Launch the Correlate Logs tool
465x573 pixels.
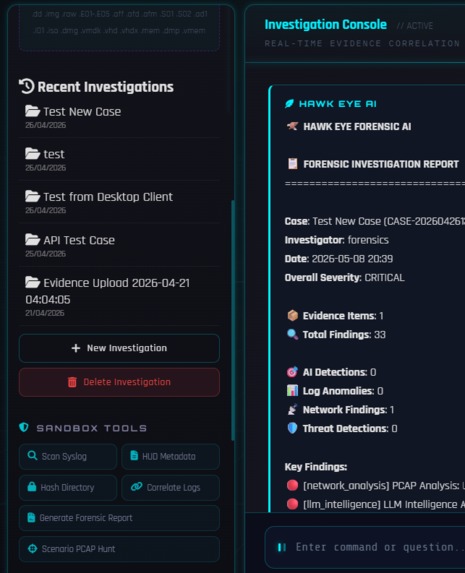[x=170, y=487]
